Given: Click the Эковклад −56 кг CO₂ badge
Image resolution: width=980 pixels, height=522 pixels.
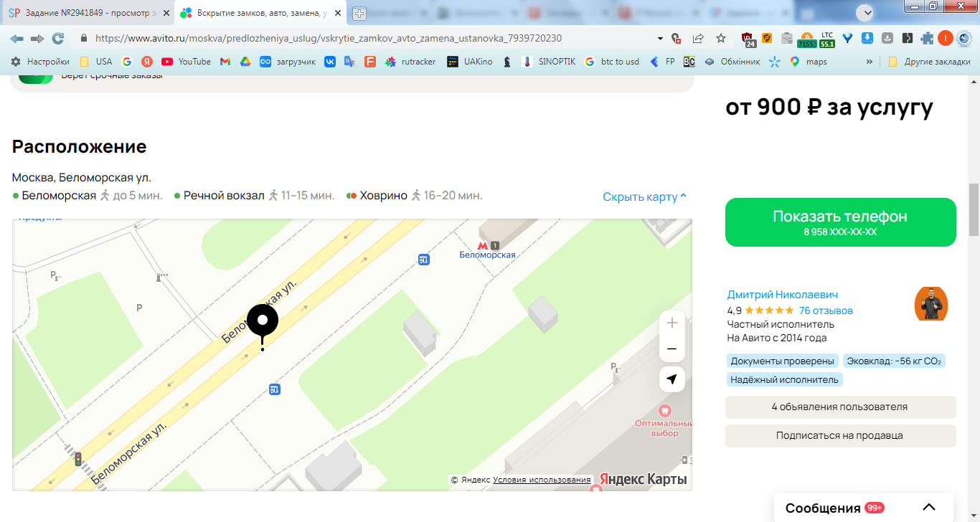Looking at the screenshot, I should pos(894,361).
